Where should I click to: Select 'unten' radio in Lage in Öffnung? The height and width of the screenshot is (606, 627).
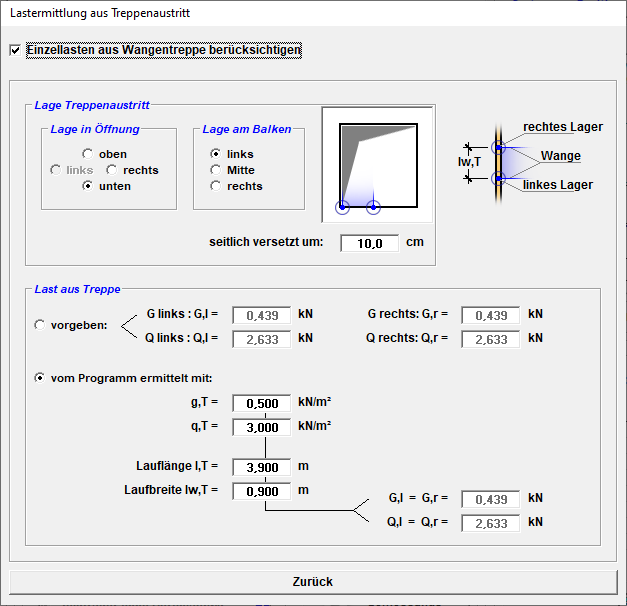[88, 186]
